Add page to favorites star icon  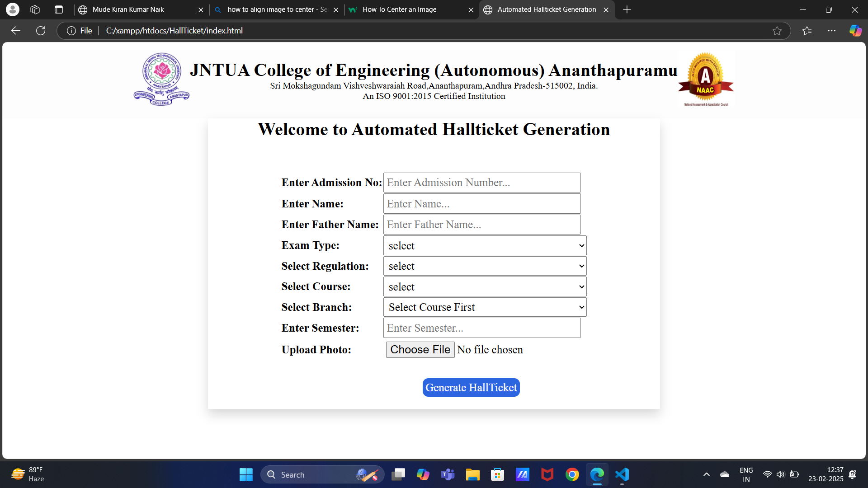tap(777, 31)
